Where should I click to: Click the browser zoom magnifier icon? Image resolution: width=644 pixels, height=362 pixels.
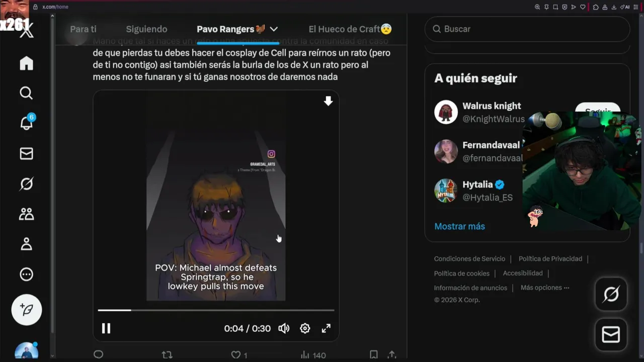[x=537, y=7]
